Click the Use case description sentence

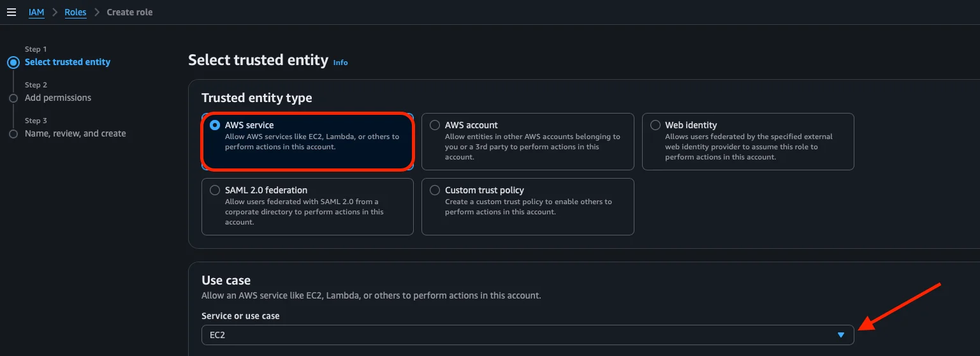tap(371, 295)
